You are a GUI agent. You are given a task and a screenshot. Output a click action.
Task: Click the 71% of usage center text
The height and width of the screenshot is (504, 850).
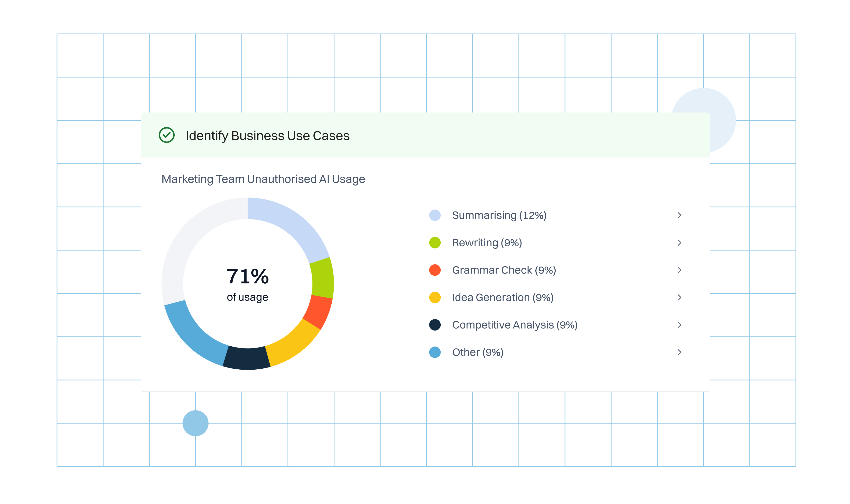(247, 284)
